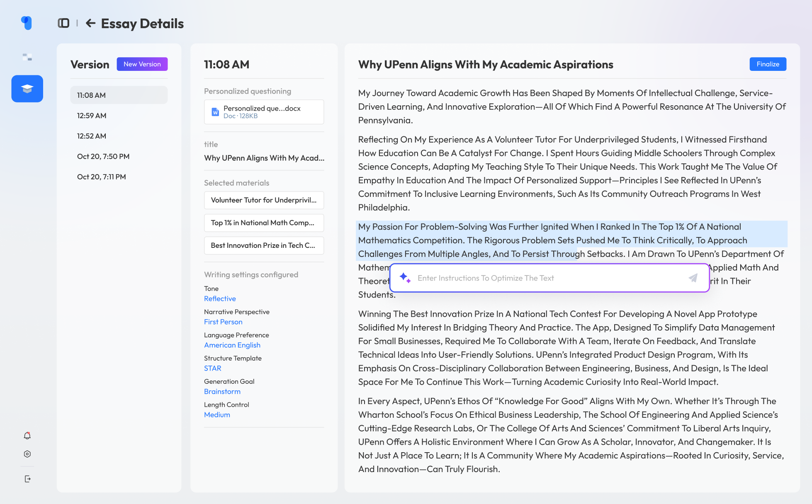This screenshot has height=504, width=812.
Task: Open Volunteer Tutor for Underprivileged material
Action: (264, 200)
